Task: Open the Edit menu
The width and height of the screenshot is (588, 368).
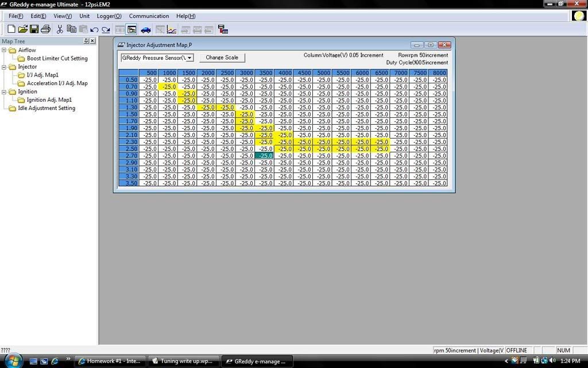Action: point(38,16)
